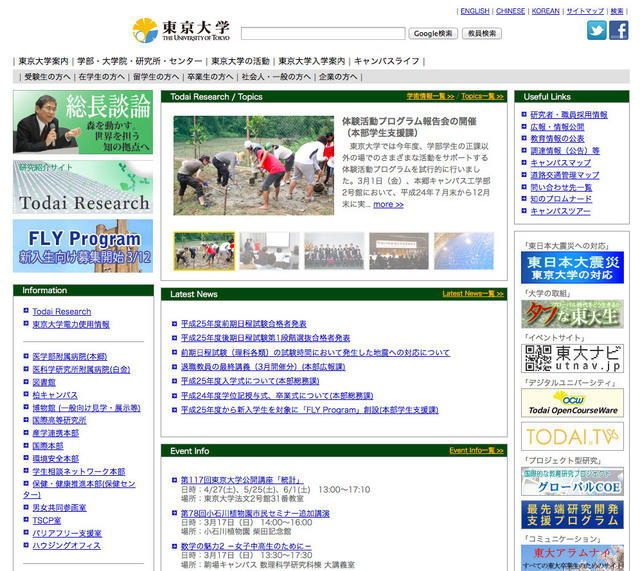Open the 総長談論 banner

pyautogui.click(x=83, y=122)
